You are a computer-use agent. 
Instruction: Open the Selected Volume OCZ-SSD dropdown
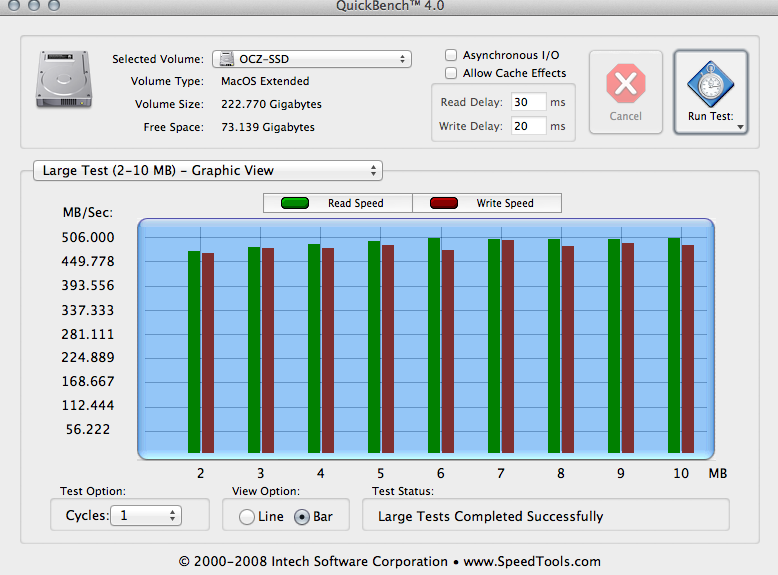point(312,59)
